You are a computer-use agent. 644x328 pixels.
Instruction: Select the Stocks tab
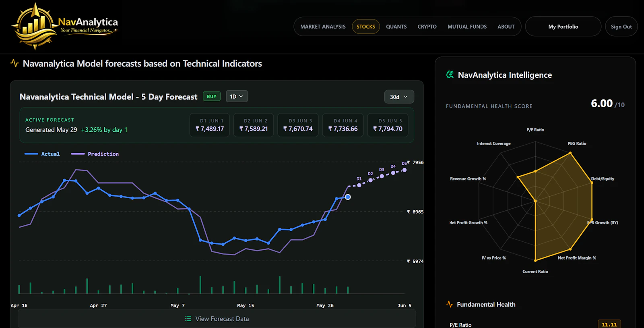click(x=366, y=27)
